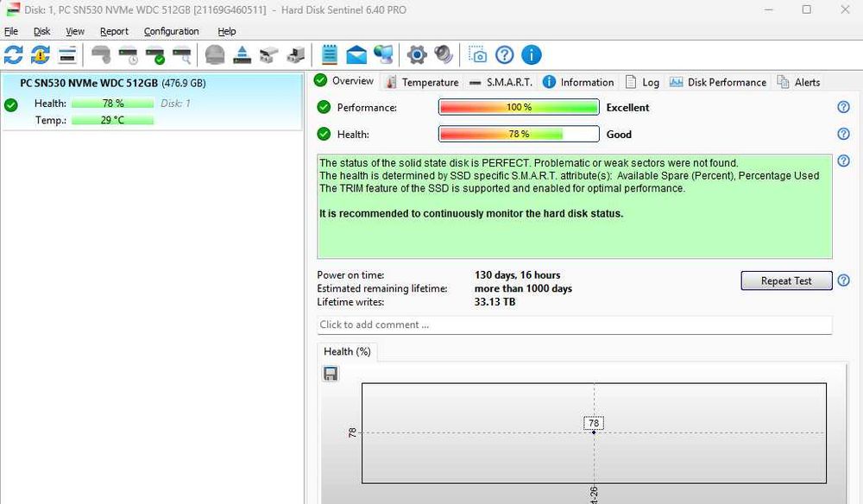
Task: Click the '33.13 TB' lifetime writes value
Action: pyautogui.click(x=494, y=301)
